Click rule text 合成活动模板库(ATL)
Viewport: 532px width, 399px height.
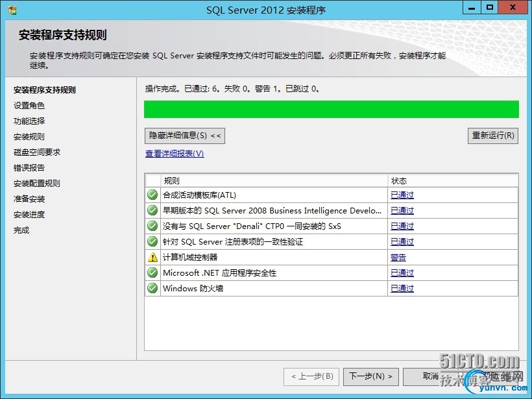click(x=200, y=195)
